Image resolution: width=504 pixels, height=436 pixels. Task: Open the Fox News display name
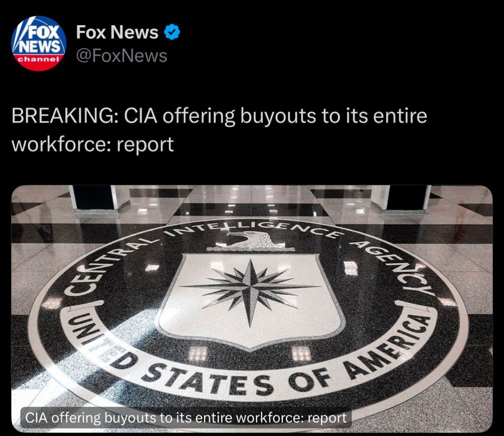point(117,32)
